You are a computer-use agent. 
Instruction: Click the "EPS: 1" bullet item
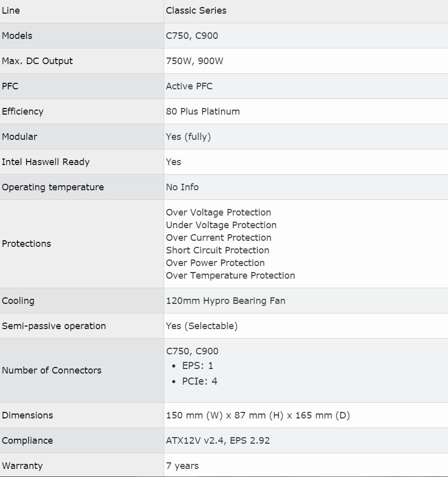click(x=197, y=366)
